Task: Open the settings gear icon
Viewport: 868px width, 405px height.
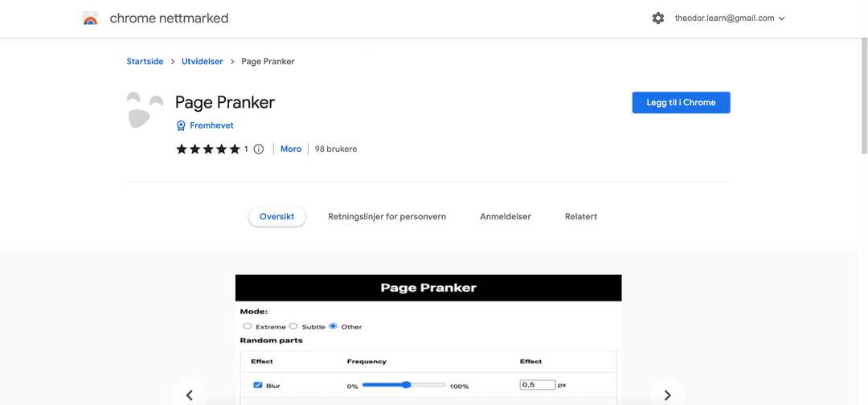Action: (657, 18)
